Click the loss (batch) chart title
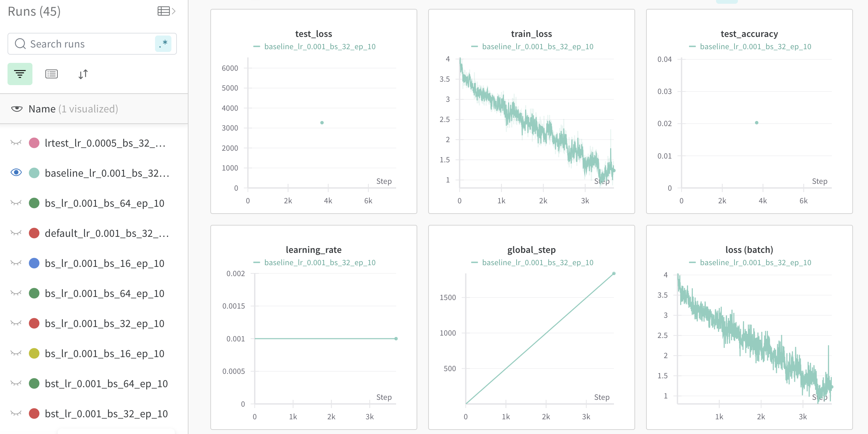 (749, 250)
